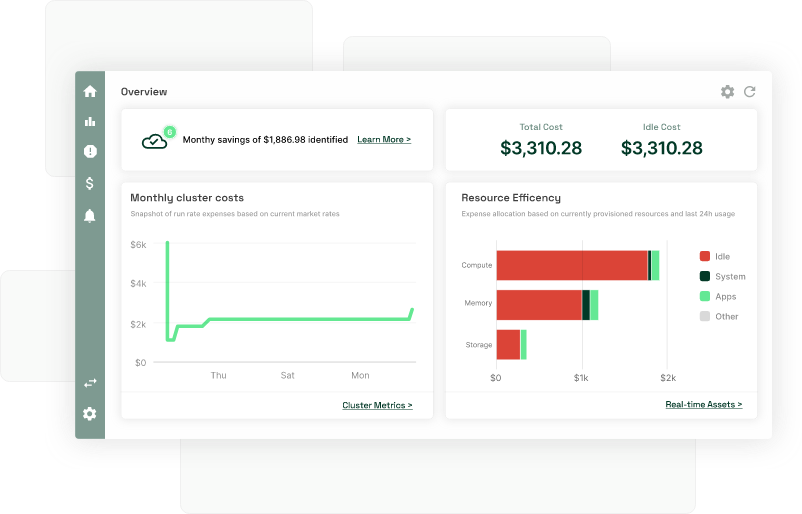Image resolution: width=802 pixels, height=514 pixels.
Task: Click the switch arrows icon in sidebar
Action: (90, 383)
